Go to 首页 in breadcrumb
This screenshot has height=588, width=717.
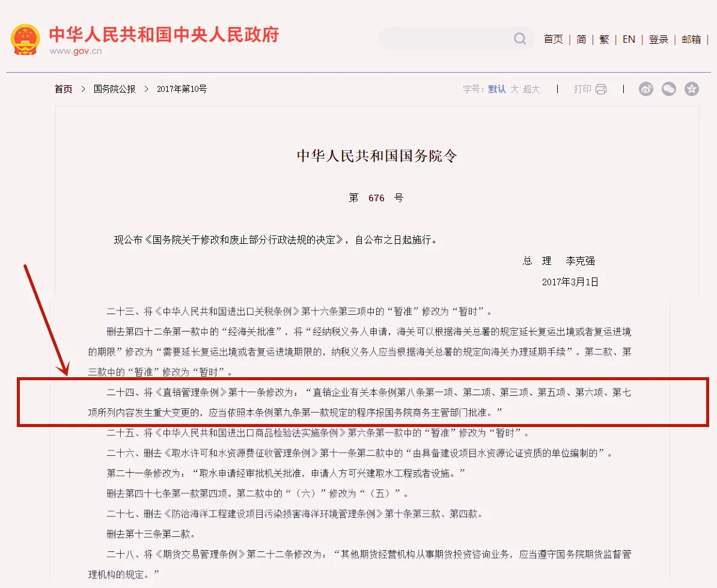63,89
